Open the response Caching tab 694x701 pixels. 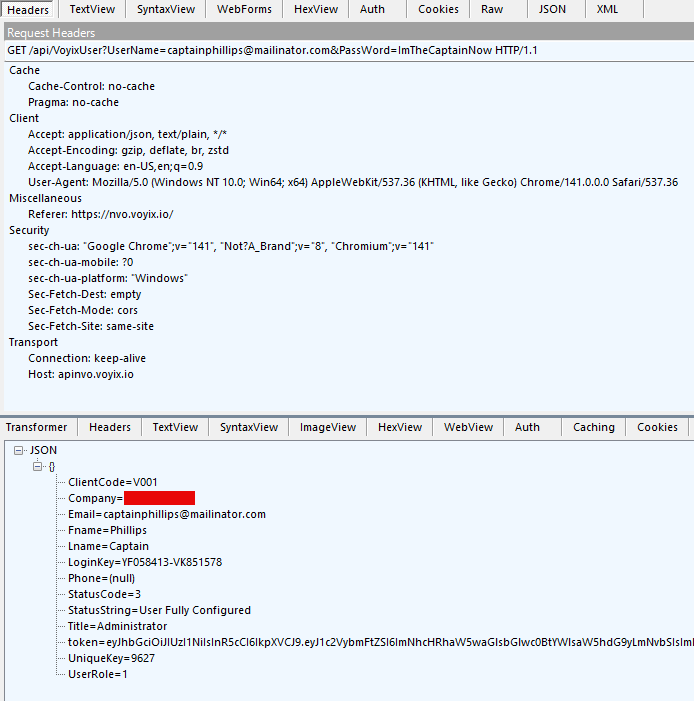tap(593, 427)
